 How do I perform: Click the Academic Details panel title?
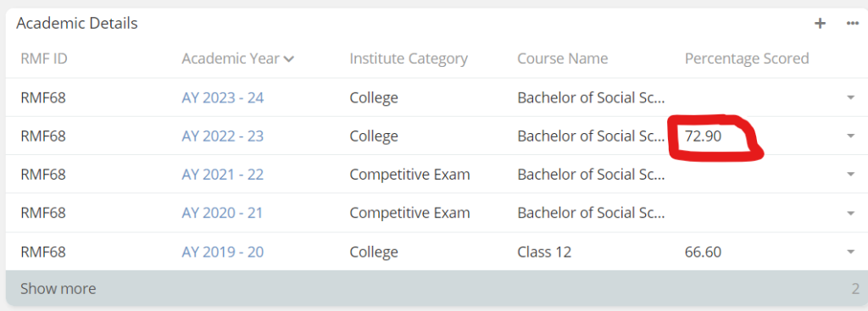(x=77, y=23)
